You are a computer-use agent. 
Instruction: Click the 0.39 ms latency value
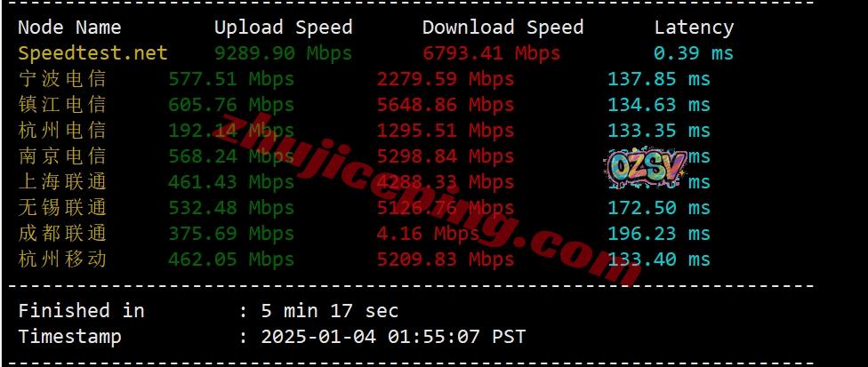click(694, 53)
